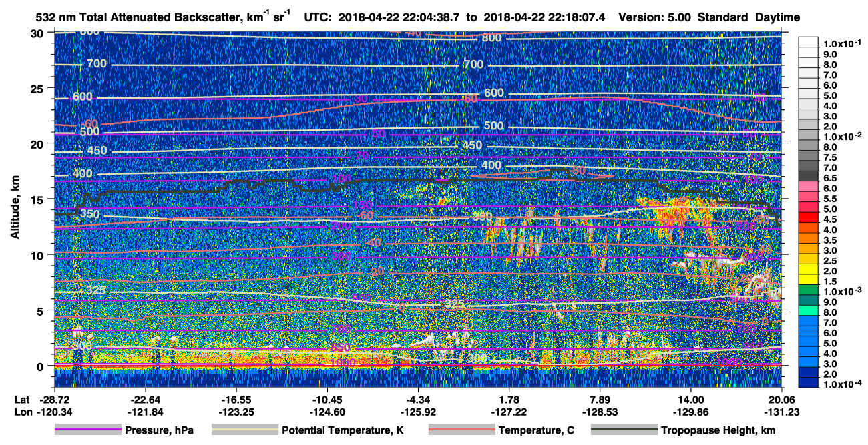The image size is (868, 445).
Task: Click latitude value '20.06'
Action: pyautogui.click(x=782, y=399)
